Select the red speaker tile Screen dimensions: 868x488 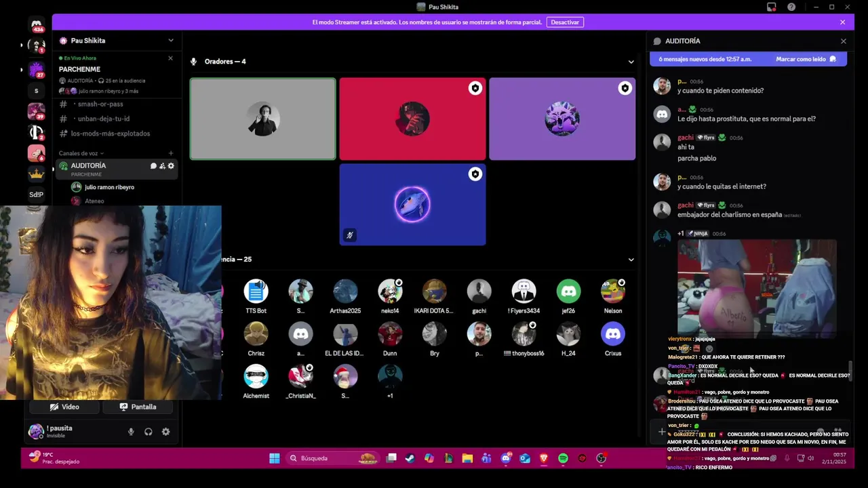tap(412, 119)
